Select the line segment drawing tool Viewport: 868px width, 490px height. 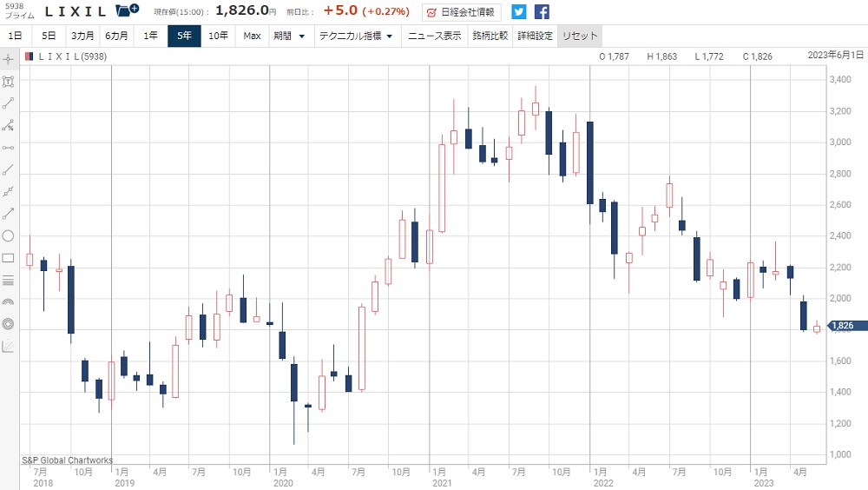point(8,103)
